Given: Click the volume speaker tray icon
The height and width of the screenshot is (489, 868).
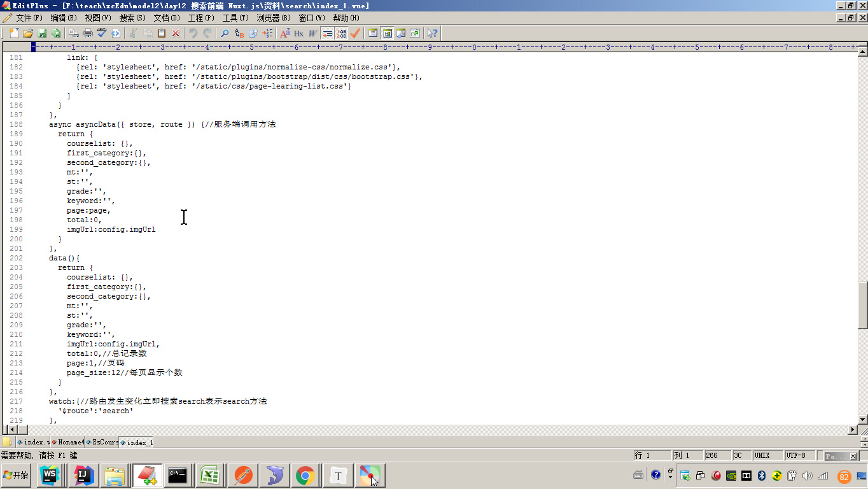Looking at the screenshot, I should [x=808, y=476].
